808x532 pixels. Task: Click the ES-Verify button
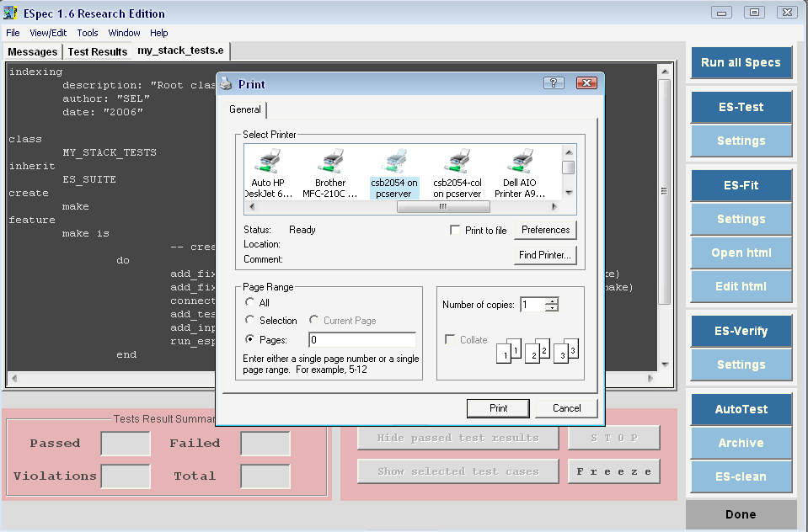[741, 331]
